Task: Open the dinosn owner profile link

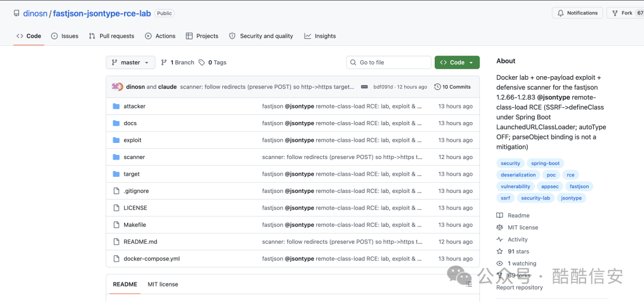Action: pos(35,13)
